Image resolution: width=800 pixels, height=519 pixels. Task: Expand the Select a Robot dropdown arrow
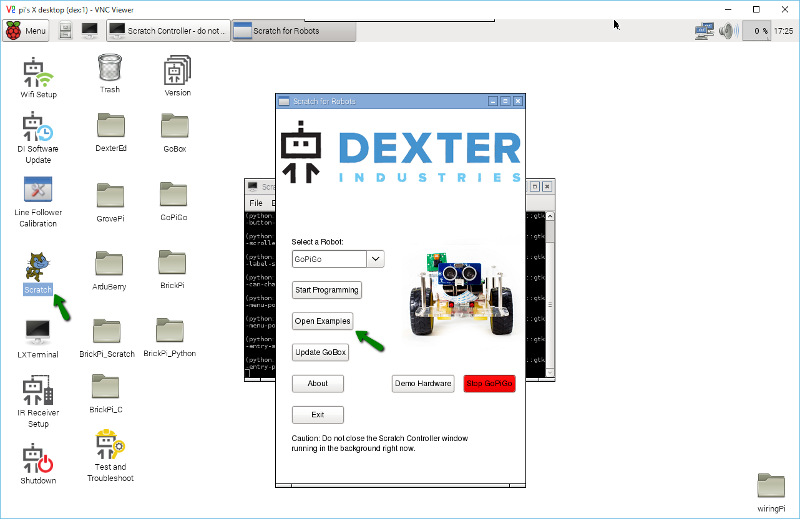coord(376,259)
